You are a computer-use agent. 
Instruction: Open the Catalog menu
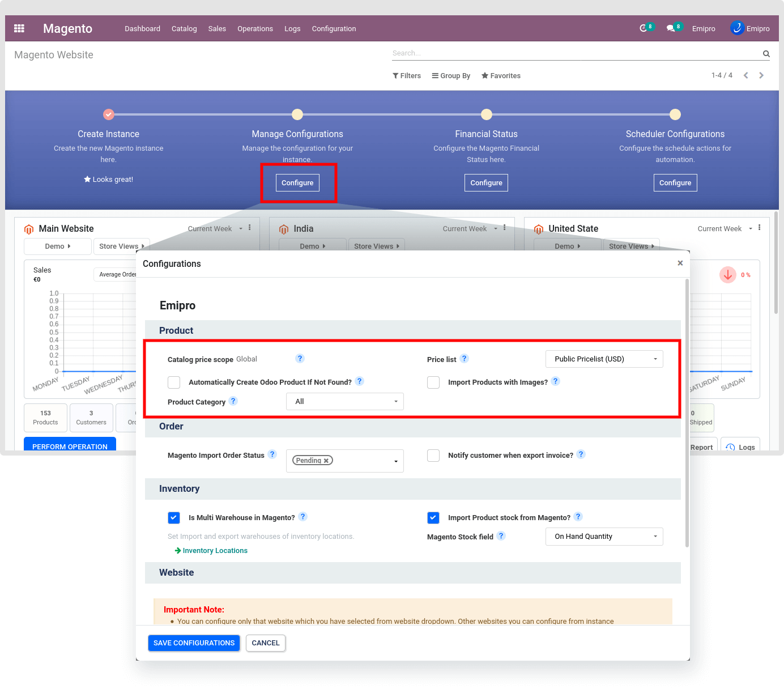tap(184, 29)
